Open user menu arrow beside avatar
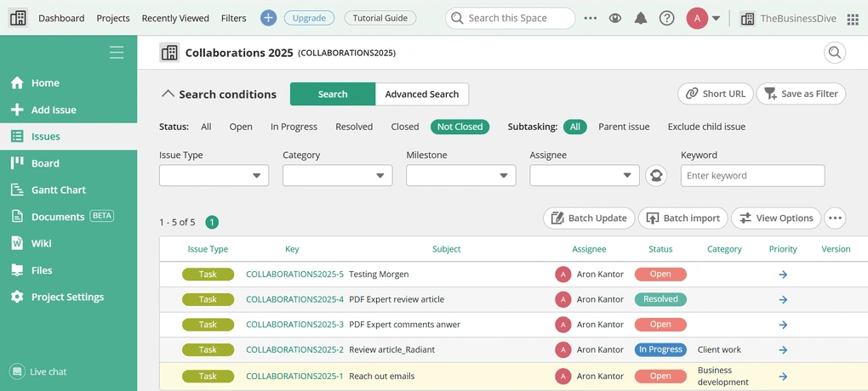Viewport: 868px width, 391px height. (x=716, y=18)
